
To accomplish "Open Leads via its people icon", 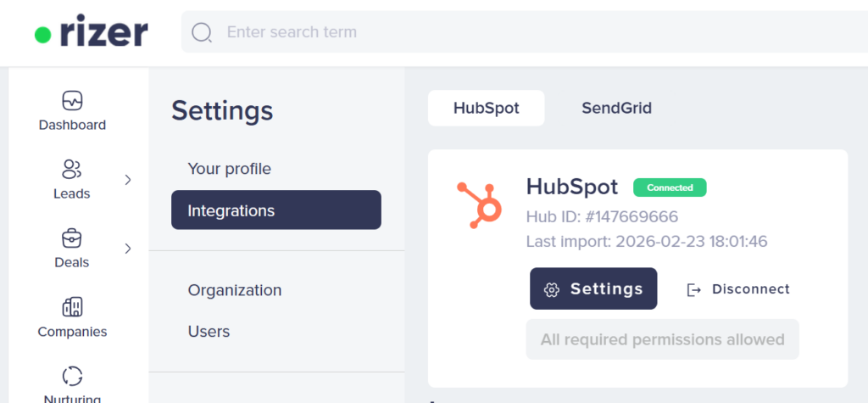I will [x=72, y=169].
